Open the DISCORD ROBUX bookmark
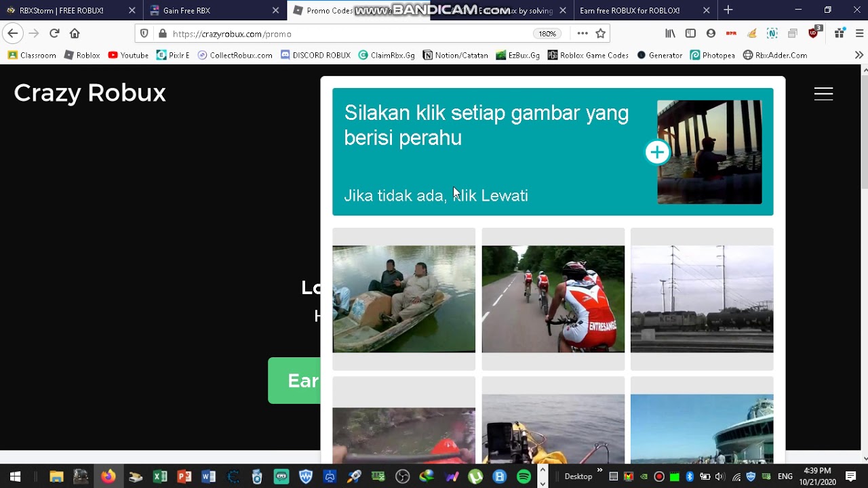Viewport: 868px width, 488px height. tap(315, 55)
